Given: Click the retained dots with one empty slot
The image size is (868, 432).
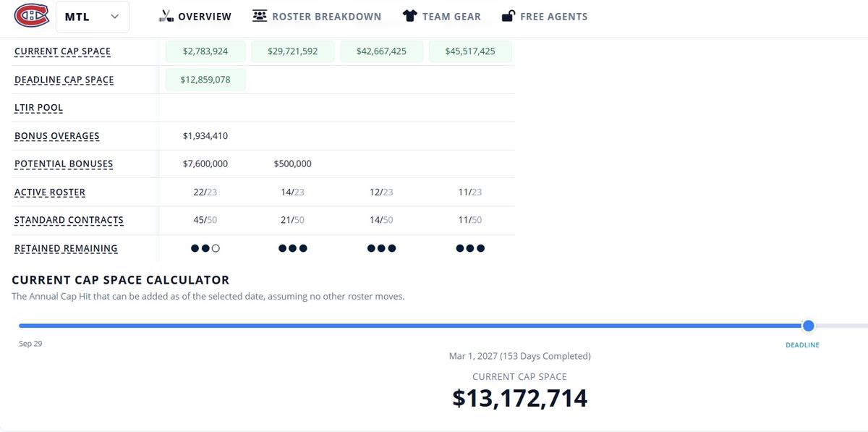Looking at the screenshot, I should (x=205, y=248).
